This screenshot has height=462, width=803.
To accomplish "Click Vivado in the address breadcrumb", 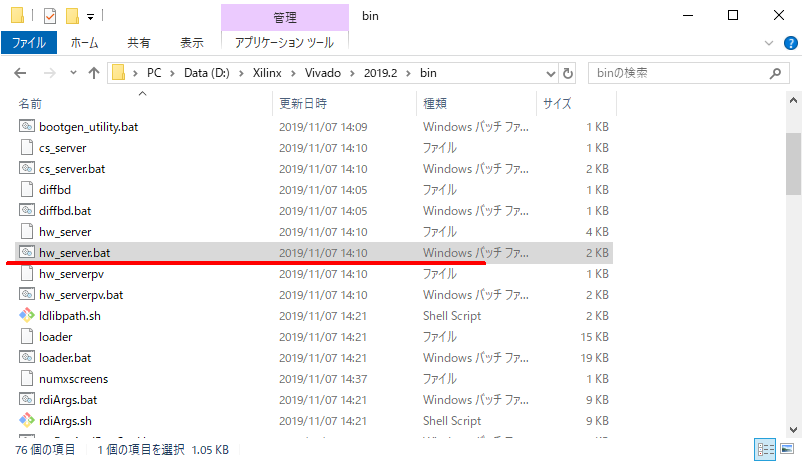I will tap(323, 73).
